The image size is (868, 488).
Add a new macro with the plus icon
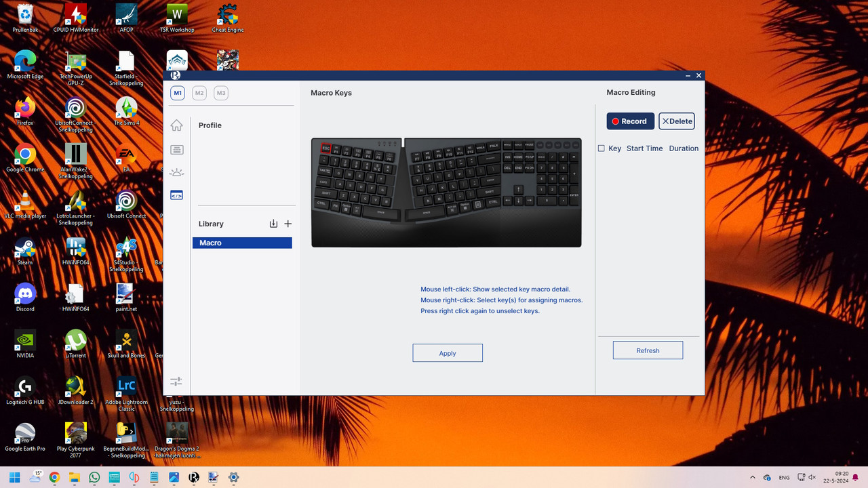coord(288,224)
